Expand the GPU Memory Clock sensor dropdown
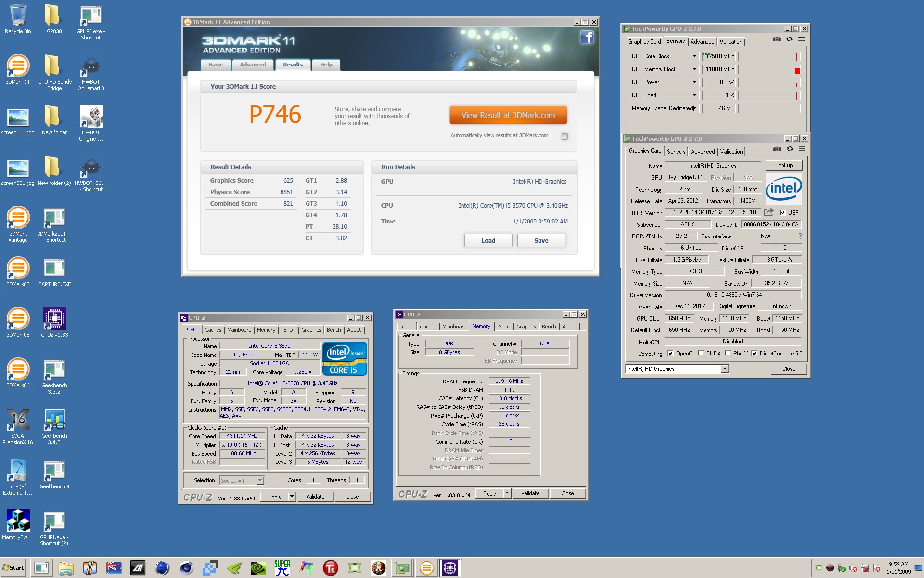924x578 pixels. click(x=694, y=69)
